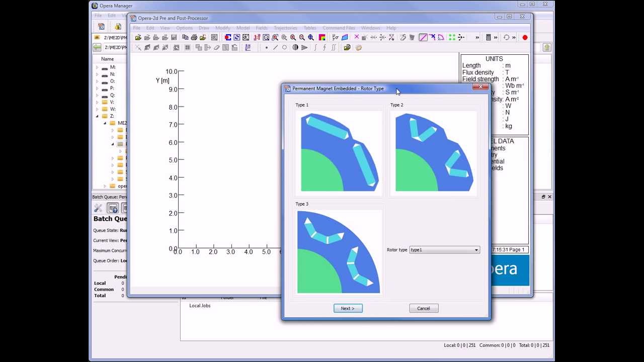The height and width of the screenshot is (362, 644).
Task: Click the folder icon in lower toolbar row
Action: tap(347, 47)
